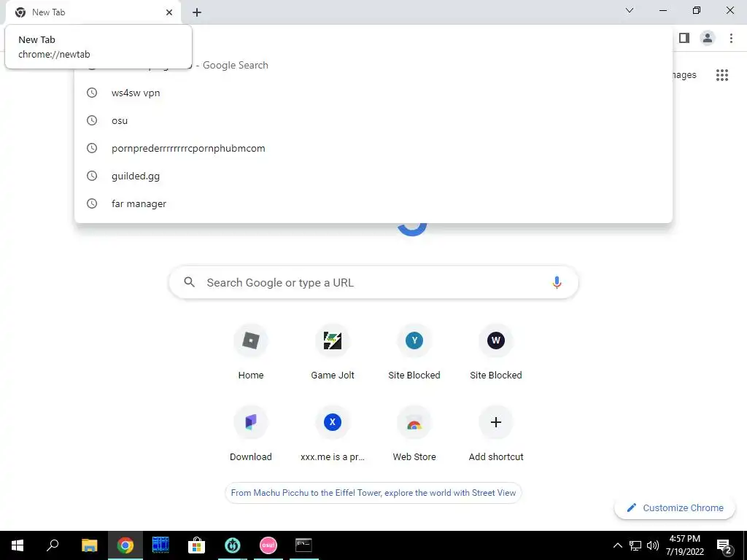Open the Web Store shortcut
The height and width of the screenshot is (560, 747).
click(x=414, y=434)
